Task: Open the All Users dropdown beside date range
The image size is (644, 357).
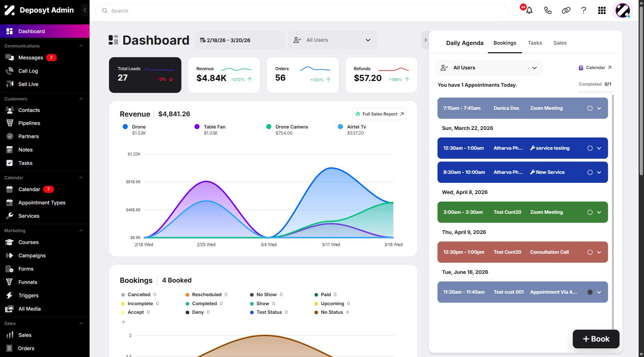Action: pos(332,40)
